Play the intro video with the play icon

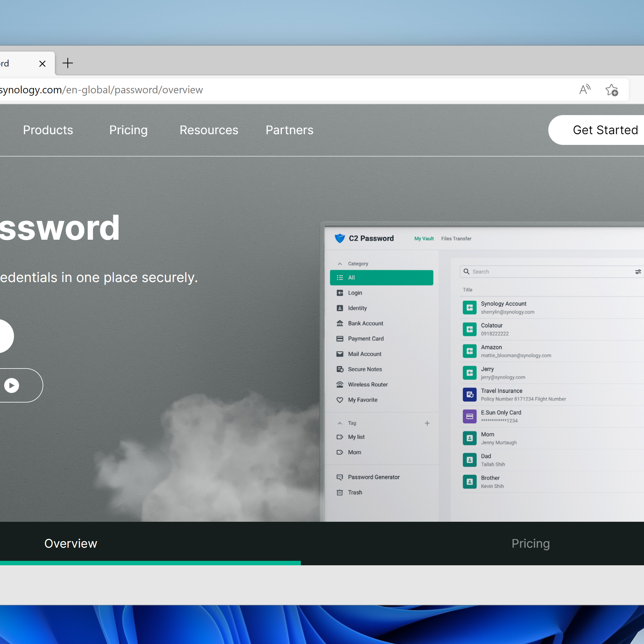point(12,385)
